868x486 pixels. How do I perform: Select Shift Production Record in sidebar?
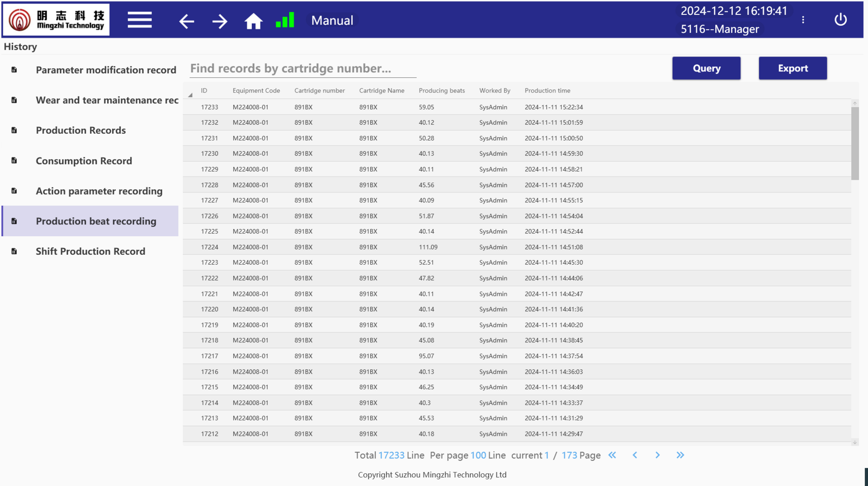tap(90, 251)
